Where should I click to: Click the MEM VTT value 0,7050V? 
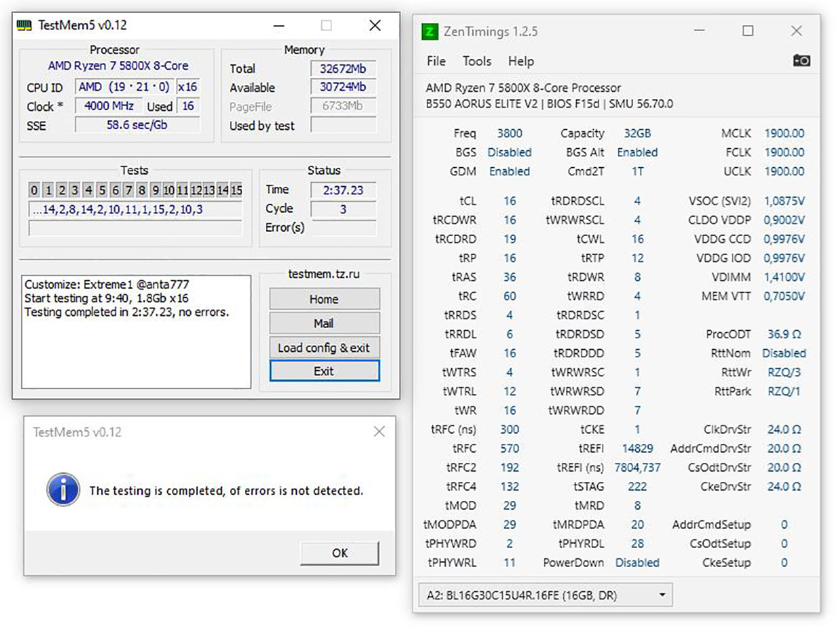(785, 296)
